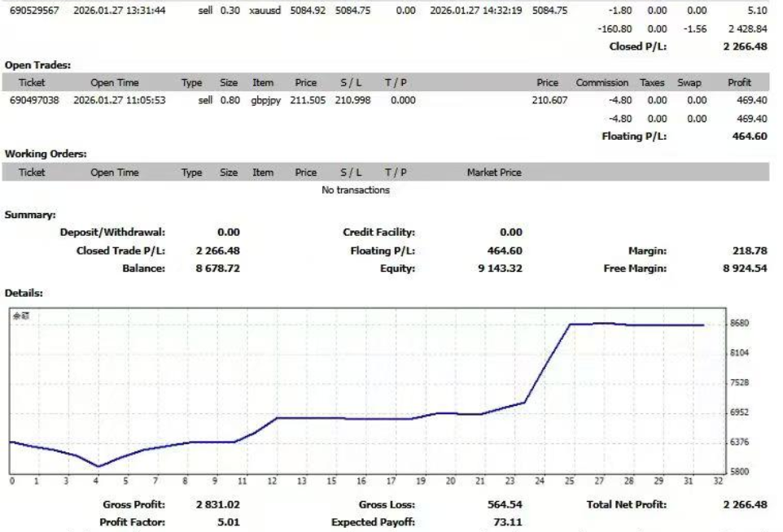Select the xauusd item in closed trade
The width and height of the screenshot is (783, 532).
pos(263,11)
